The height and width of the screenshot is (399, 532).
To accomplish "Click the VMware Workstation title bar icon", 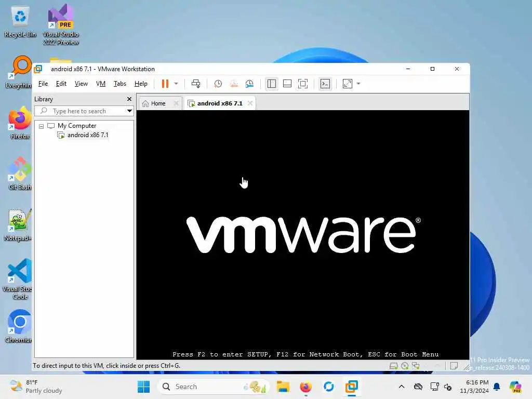I will [x=38, y=69].
